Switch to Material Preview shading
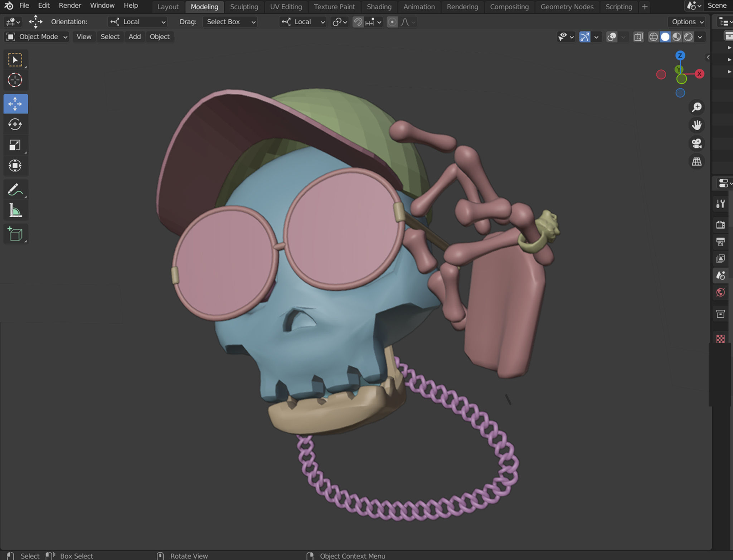733x560 pixels. [x=676, y=37]
